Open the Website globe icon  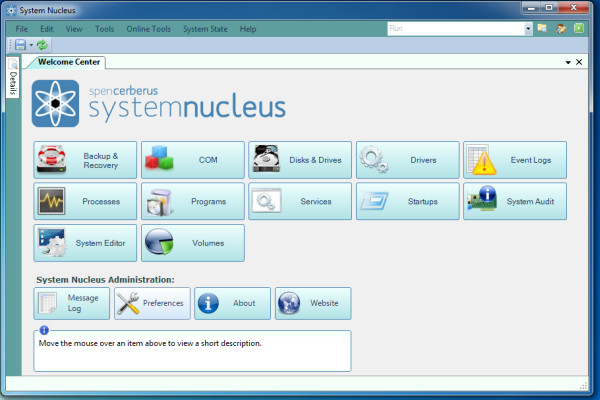coord(289,304)
